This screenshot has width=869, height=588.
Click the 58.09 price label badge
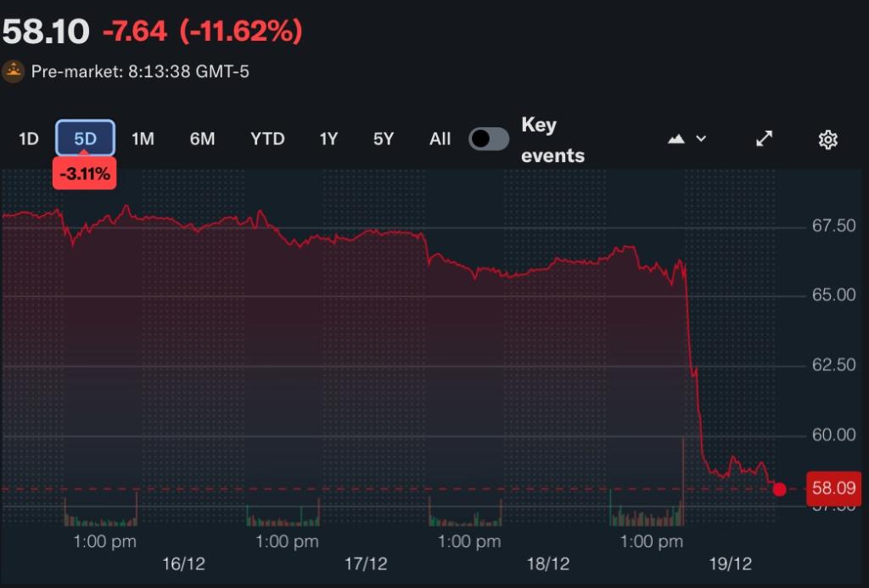coord(833,489)
